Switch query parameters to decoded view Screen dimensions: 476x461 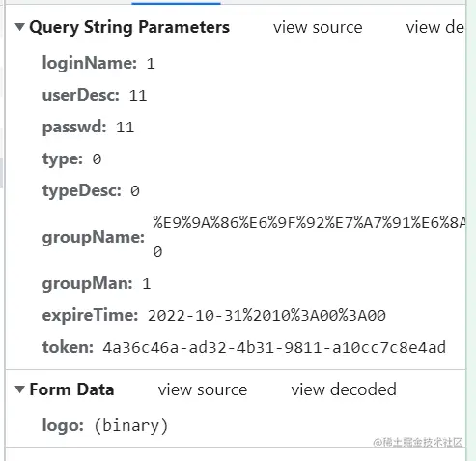(435, 27)
